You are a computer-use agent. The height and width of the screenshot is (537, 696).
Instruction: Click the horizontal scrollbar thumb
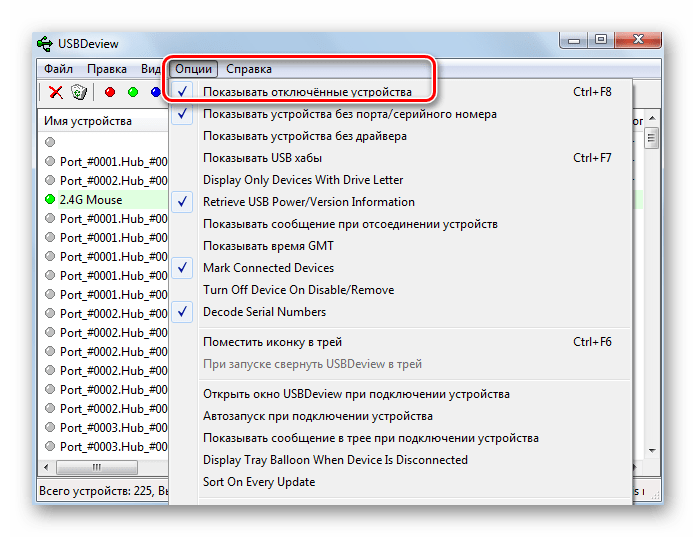tap(96, 467)
